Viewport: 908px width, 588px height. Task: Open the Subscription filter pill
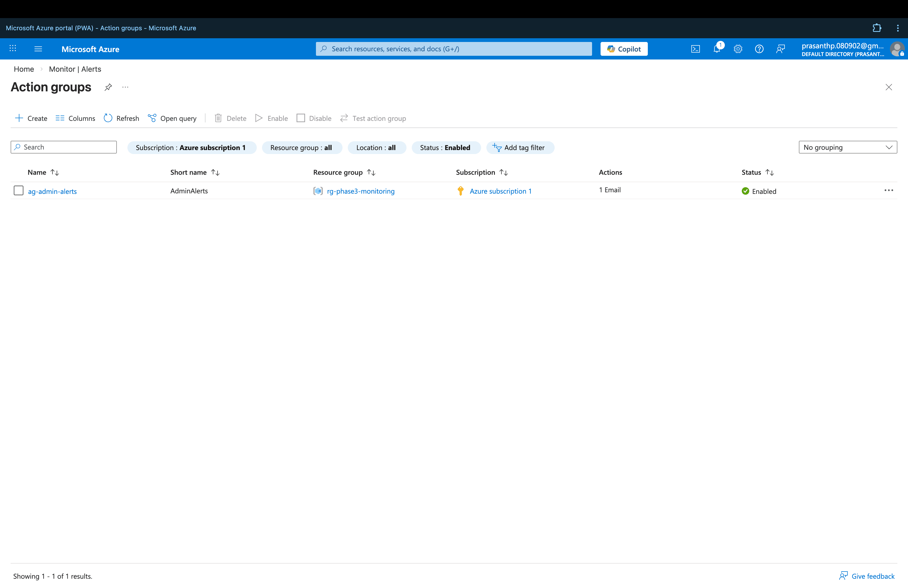tap(191, 148)
